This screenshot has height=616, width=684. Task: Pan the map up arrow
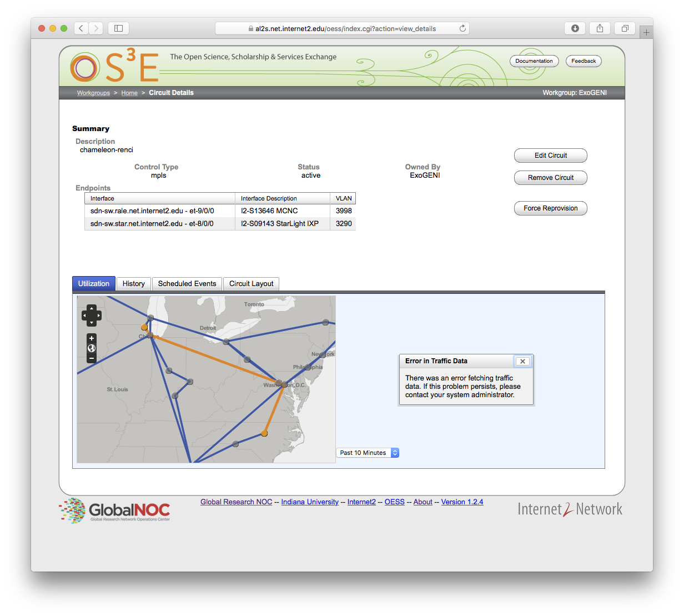pyautogui.click(x=92, y=308)
